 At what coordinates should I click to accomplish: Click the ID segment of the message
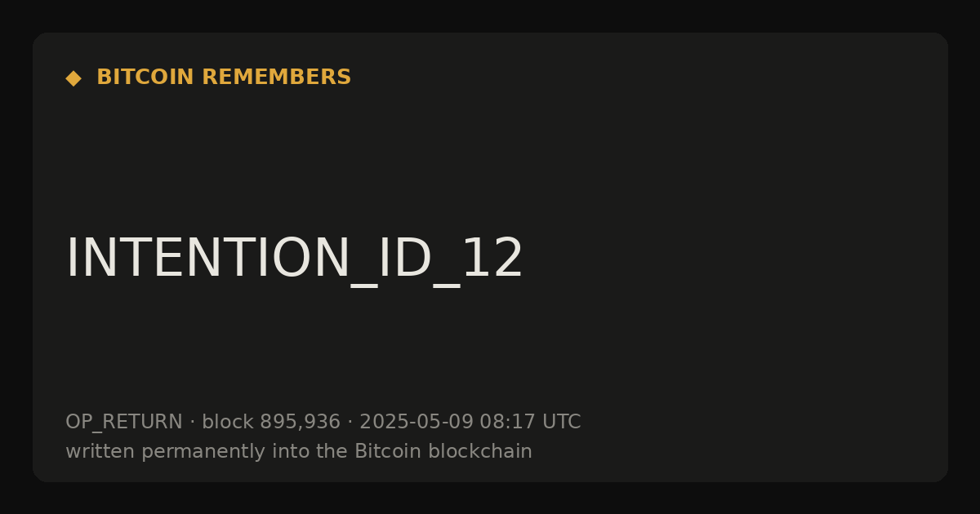click(x=403, y=258)
